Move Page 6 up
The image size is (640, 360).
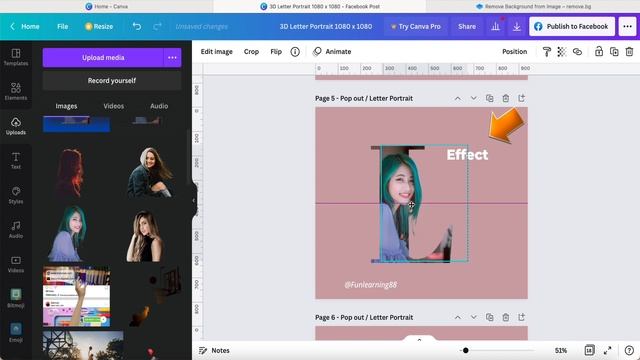point(458,317)
